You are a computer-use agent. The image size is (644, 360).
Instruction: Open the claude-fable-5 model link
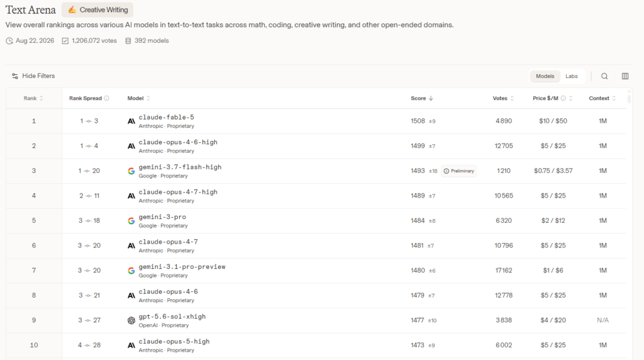point(166,118)
